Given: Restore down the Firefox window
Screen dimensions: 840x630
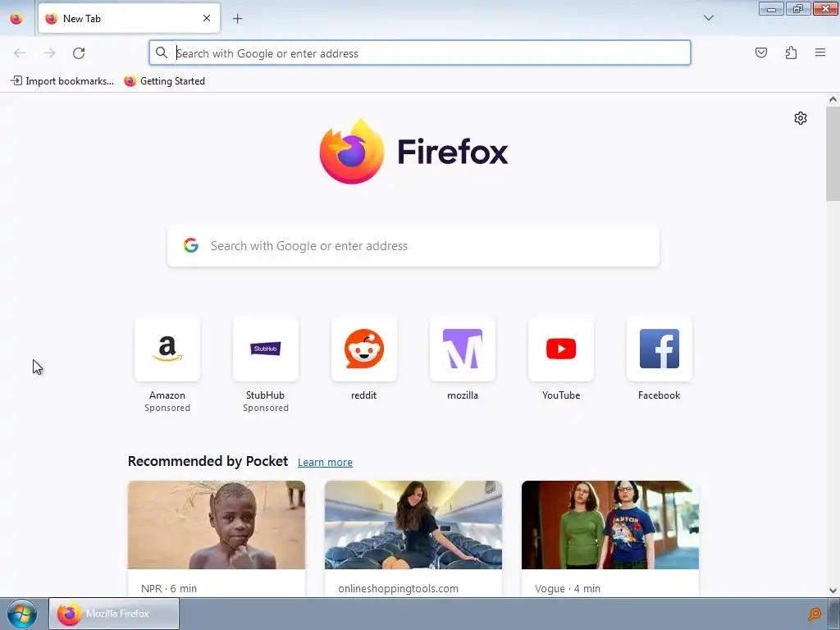Looking at the screenshot, I should pyautogui.click(x=798, y=8).
